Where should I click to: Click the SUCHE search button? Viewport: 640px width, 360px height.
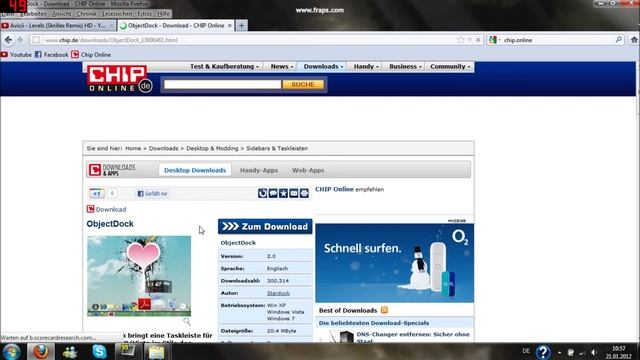(303, 84)
